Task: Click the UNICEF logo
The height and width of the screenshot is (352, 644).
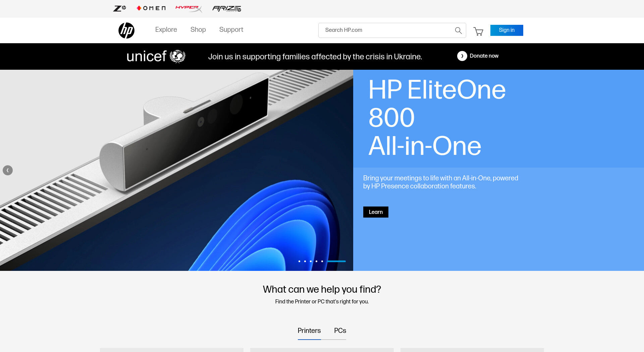Action: coord(156,56)
